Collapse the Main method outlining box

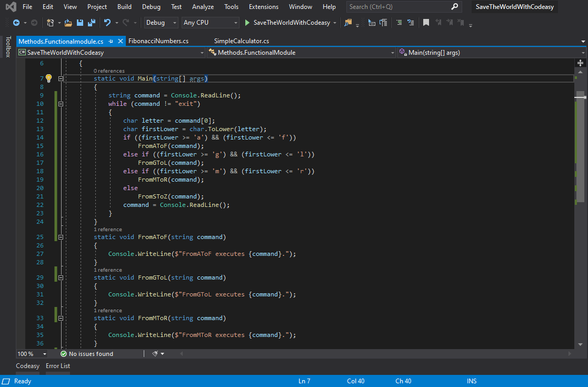(61, 78)
